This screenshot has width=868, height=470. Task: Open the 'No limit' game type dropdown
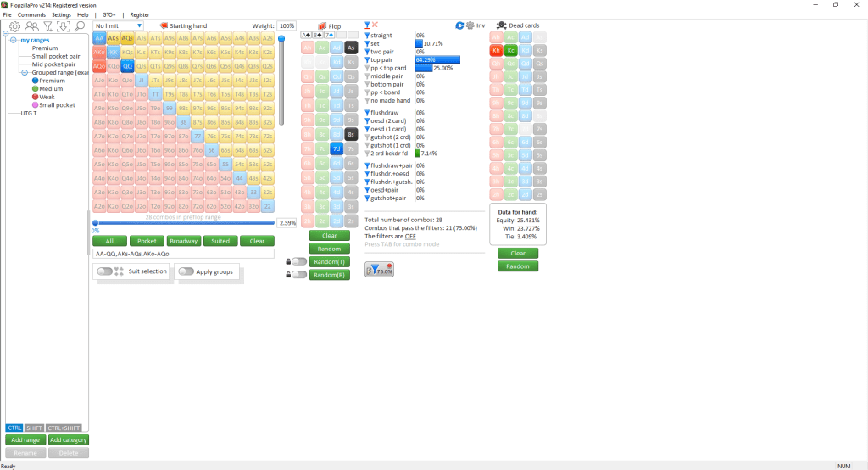click(119, 25)
